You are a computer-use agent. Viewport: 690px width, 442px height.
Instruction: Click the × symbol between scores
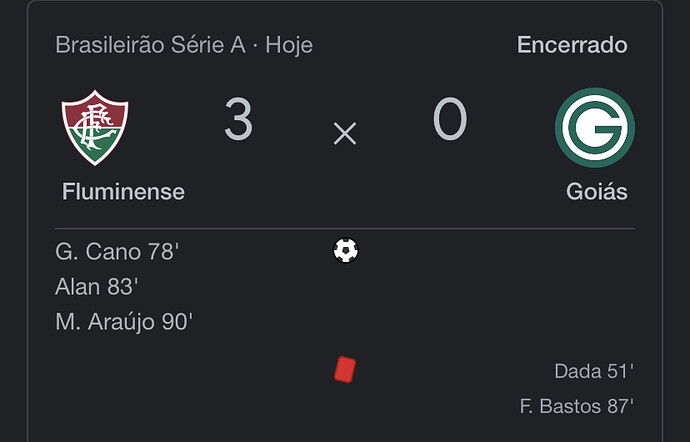(x=345, y=134)
